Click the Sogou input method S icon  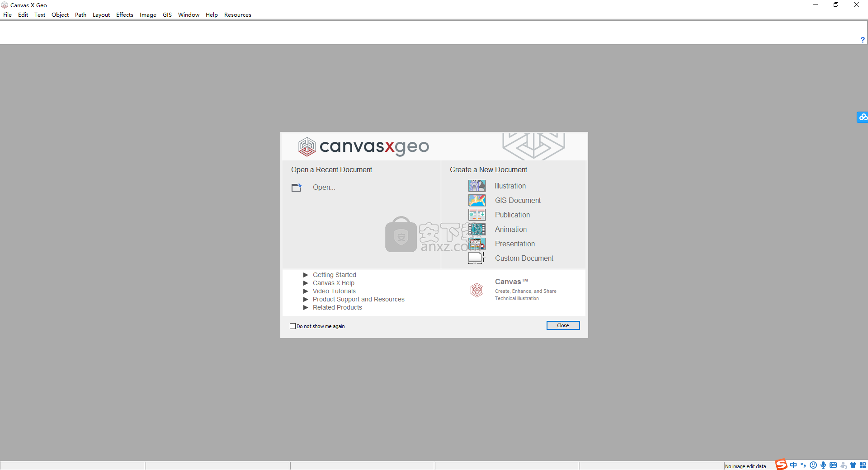click(x=781, y=465)
